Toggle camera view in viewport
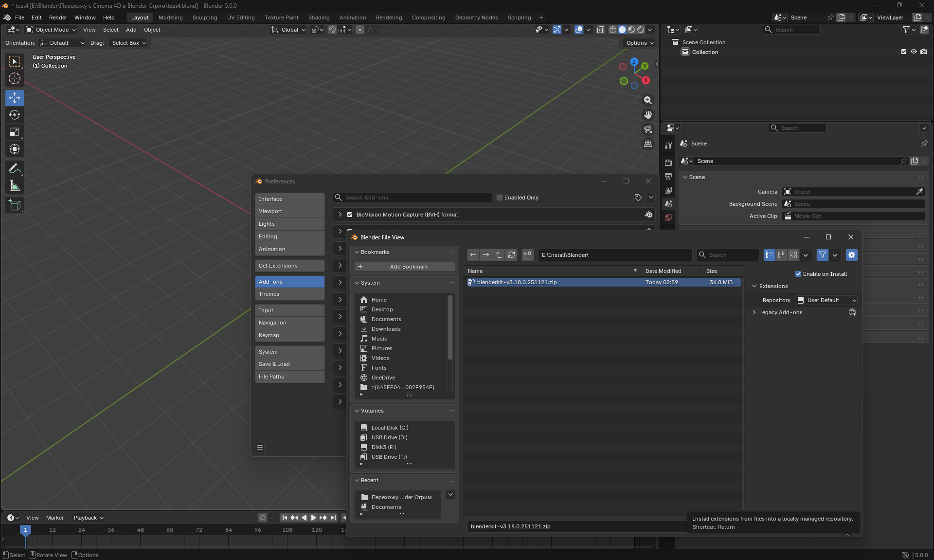Screen dimensions: 934x560 pos(647,129)
